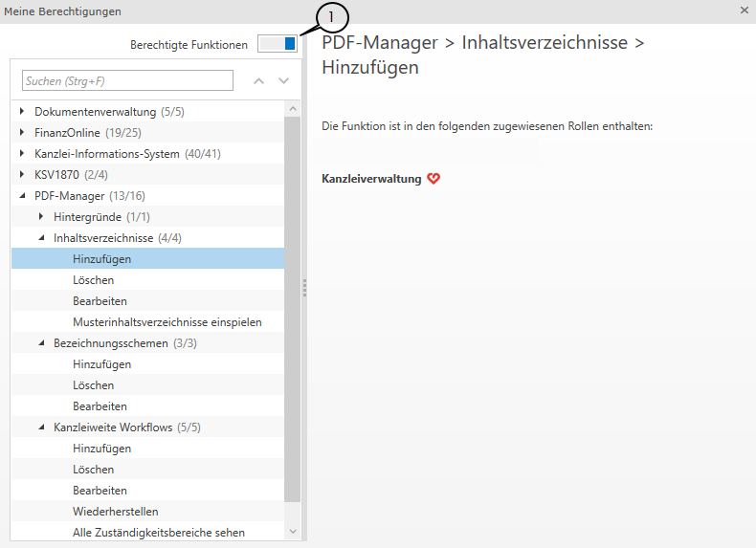
Task: Jump to previous search result arrow
Action: (258, 81)
